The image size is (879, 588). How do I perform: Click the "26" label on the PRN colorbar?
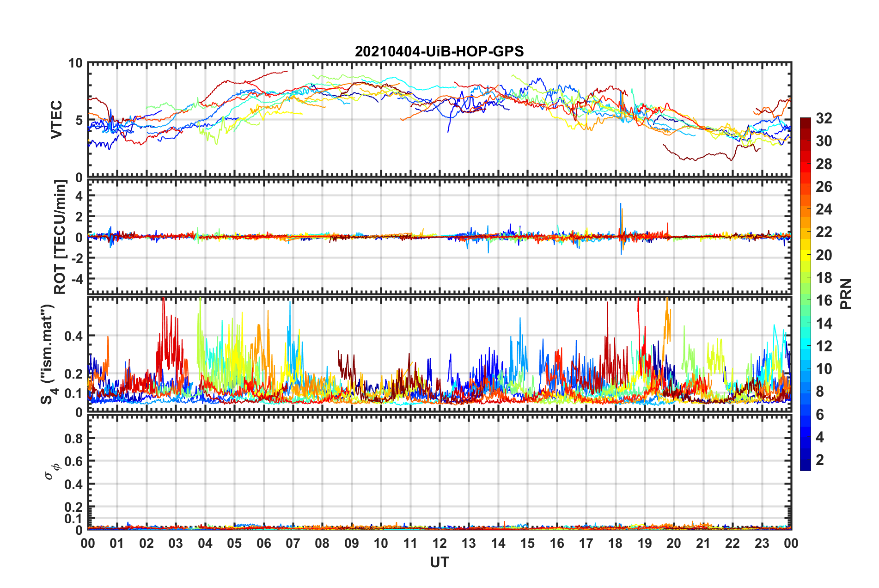click(824, 187)
